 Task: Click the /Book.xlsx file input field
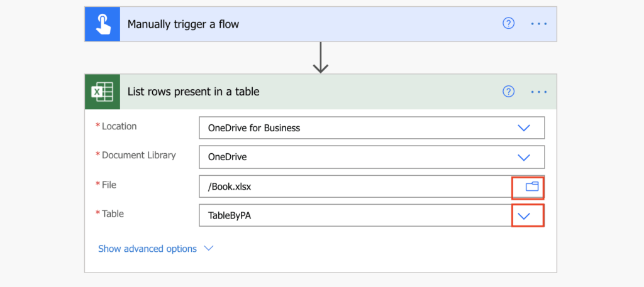pyautogui.click(x=355, y=187)
